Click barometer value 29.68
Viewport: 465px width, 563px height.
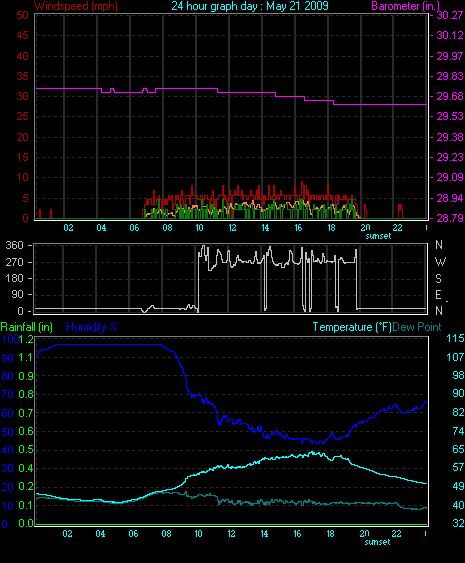[450, 96]
